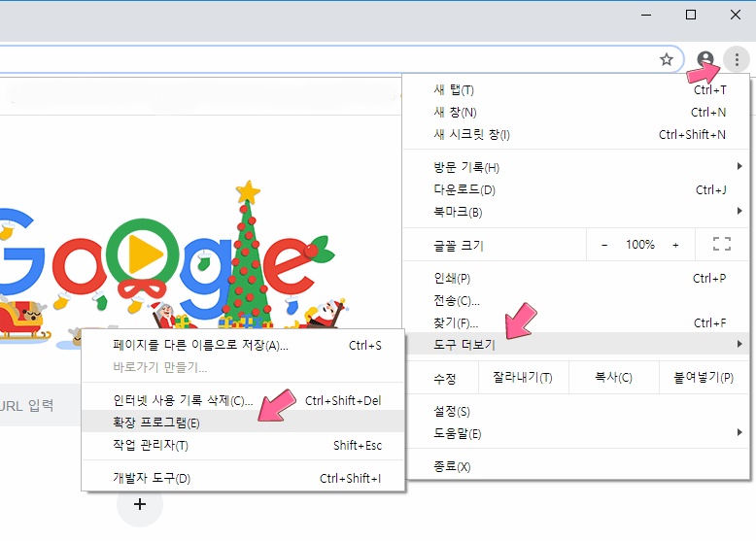
Task: Click the bookmark star icon
Action: [x=667, y=60]
